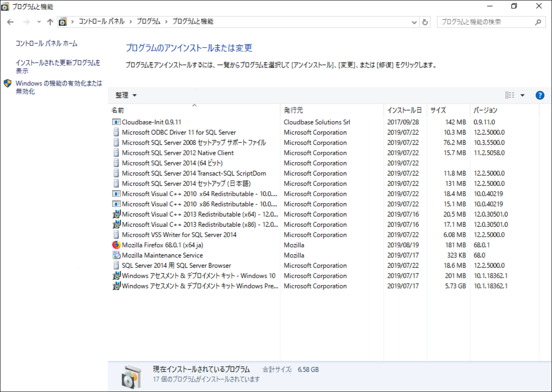Click the 5.73 GB size cell
Screen dimensions: 552x392
point(456,286)
